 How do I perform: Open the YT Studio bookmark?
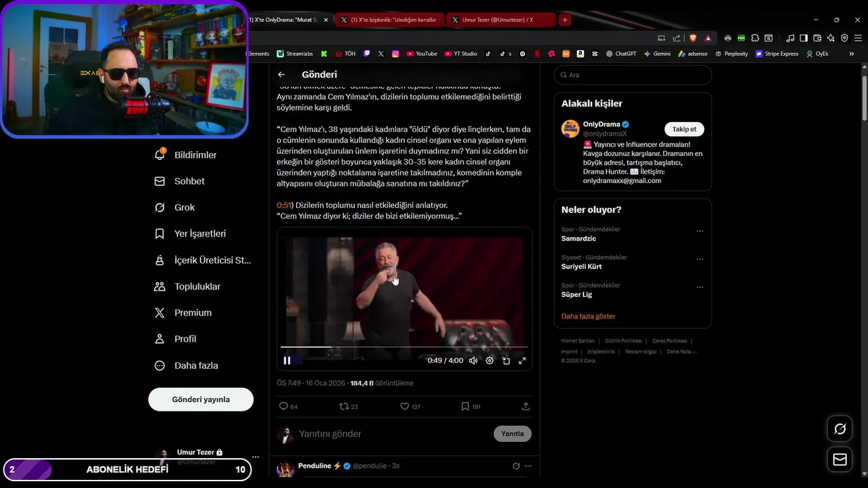[461, 54]
